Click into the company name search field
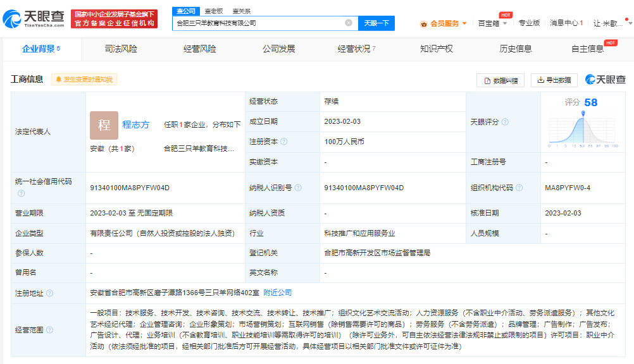Image resolution: width=634 pixels, height=364 pixels. point(258,23)
